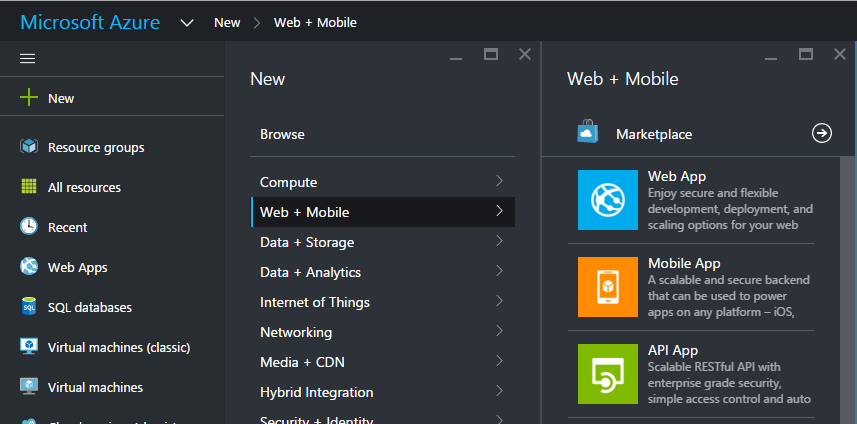Click the API App title text
This screenshot has width=857, height=424.
673,350
